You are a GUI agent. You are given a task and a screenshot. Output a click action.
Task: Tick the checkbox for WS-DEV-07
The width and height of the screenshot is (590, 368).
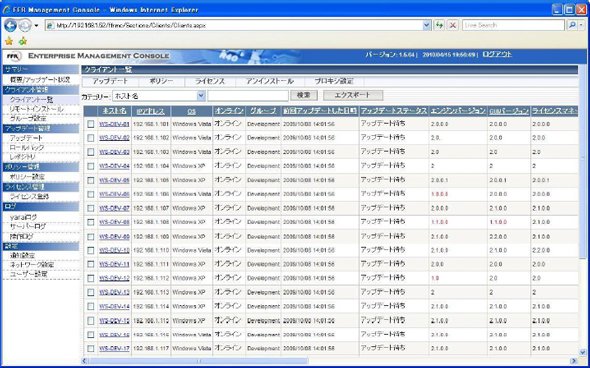point(91,208)
